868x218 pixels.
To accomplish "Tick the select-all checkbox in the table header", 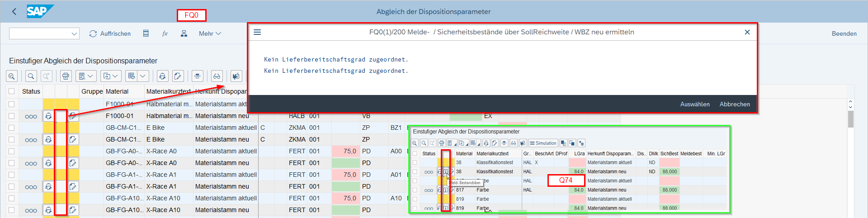I will (12, 91).
